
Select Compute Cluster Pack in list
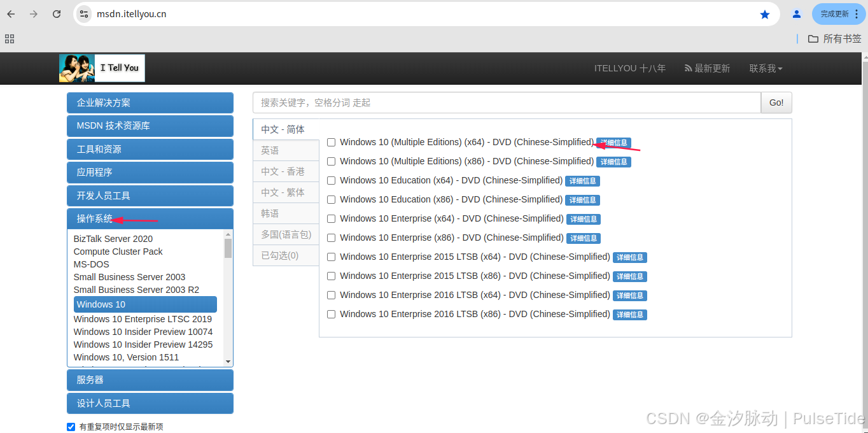[118, 252]
